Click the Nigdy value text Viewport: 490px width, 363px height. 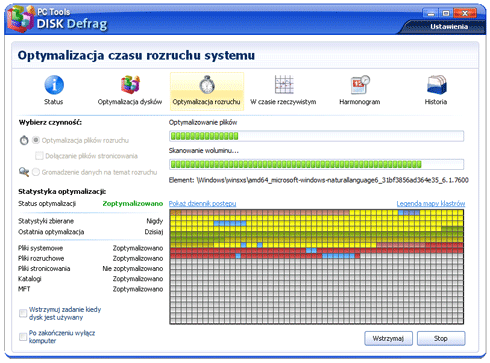[x=155, y=221]
